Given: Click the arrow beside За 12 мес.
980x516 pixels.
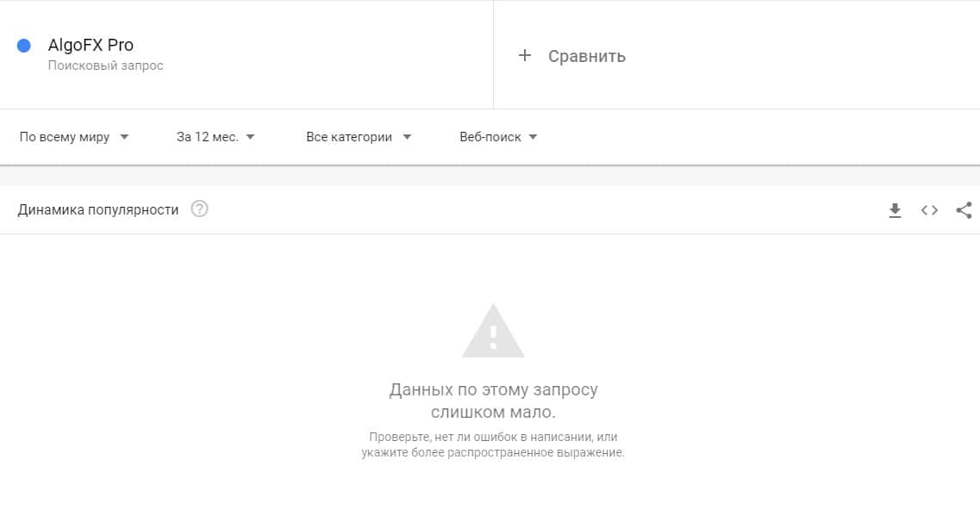Looking at the screenshot, I should 251,138.
